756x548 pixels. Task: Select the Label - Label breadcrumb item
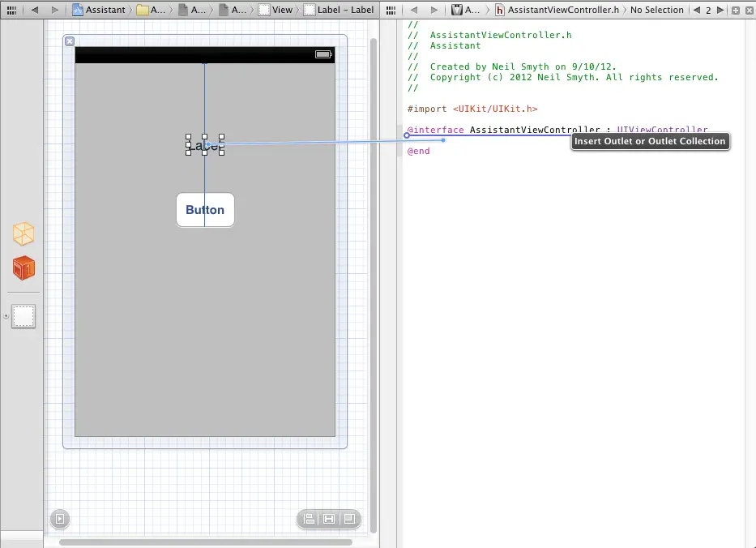pyautogui.click(x=339, y=10)
